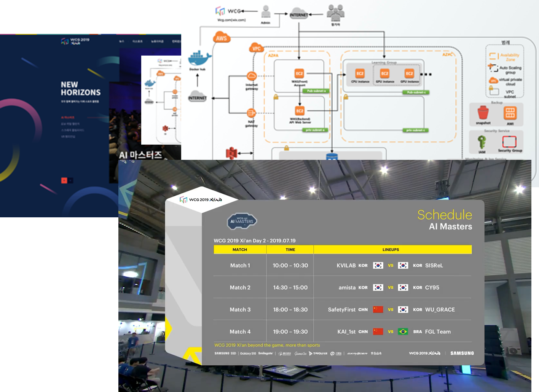The width and height of the screenshot is (539, 392).
Task: Select the Match 3 row label
Action: (x=240, y=310)
